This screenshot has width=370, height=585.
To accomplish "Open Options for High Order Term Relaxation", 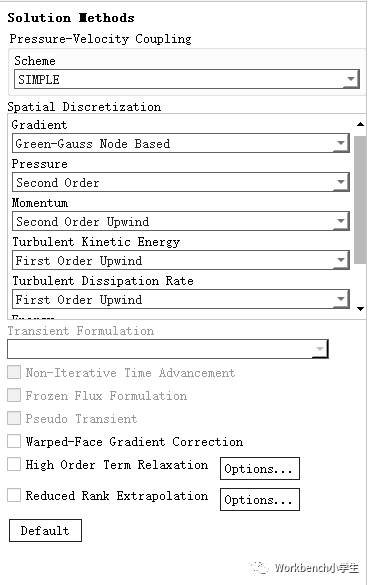I will [260, 469].
